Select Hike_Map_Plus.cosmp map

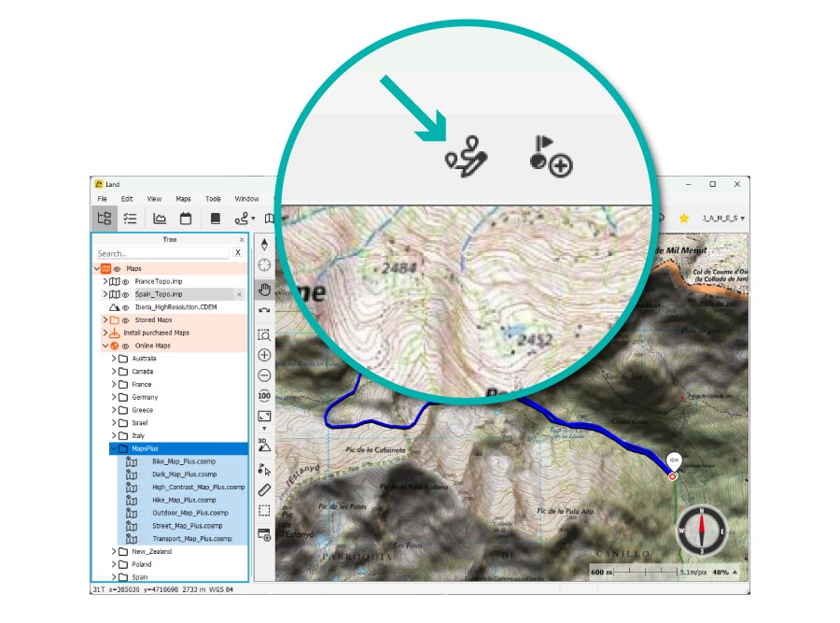click(184, 501)
